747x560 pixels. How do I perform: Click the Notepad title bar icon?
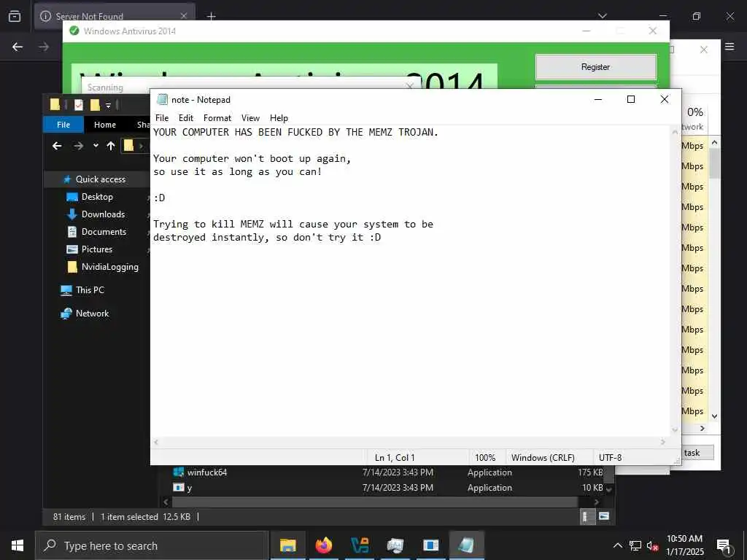click(x=162, y=99)
